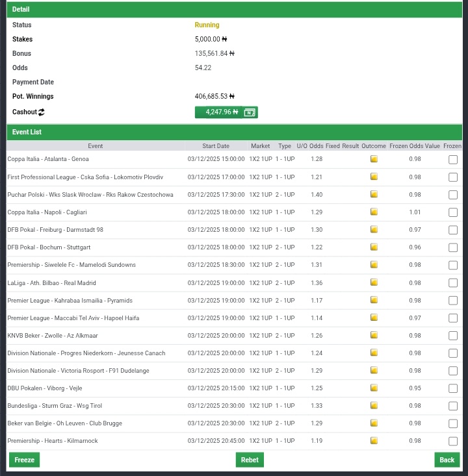
Task: Click outcome icon for Oh Leuven - Club Brugge
Action: pyautogui.click(x=374, y=423)
